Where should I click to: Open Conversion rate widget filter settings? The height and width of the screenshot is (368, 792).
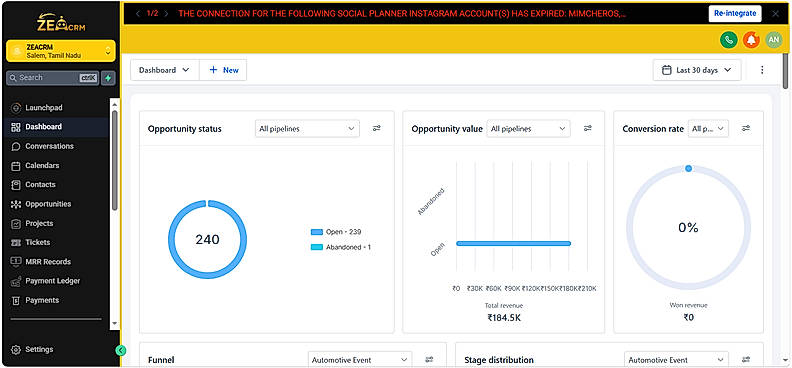click(x=746, y=128)
